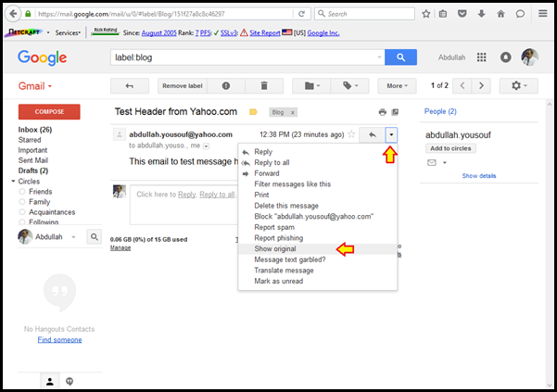Select Filter messages like this
This screenshot has width=557, height=392.
tap(318, 183)
